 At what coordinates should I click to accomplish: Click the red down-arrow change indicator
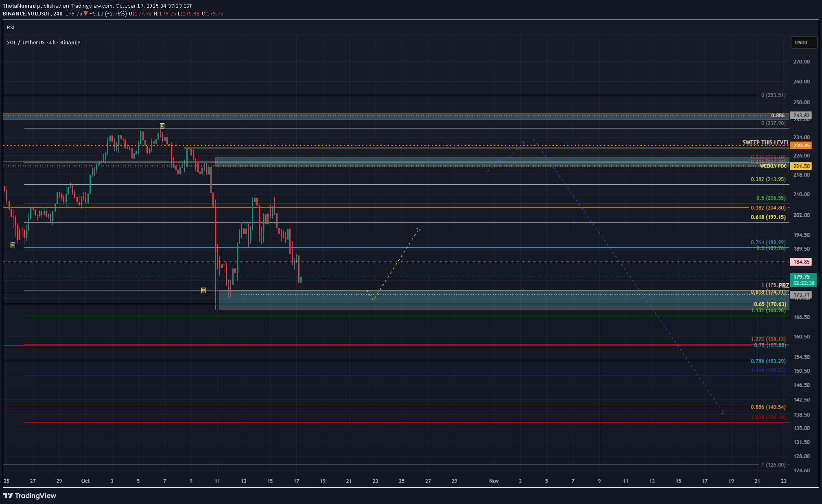[x=86, y=13]
